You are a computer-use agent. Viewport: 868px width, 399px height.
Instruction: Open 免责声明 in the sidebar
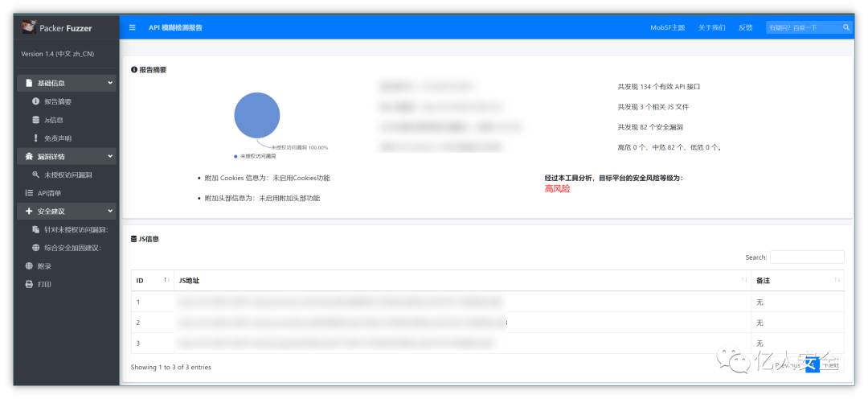tap(57, 138)
